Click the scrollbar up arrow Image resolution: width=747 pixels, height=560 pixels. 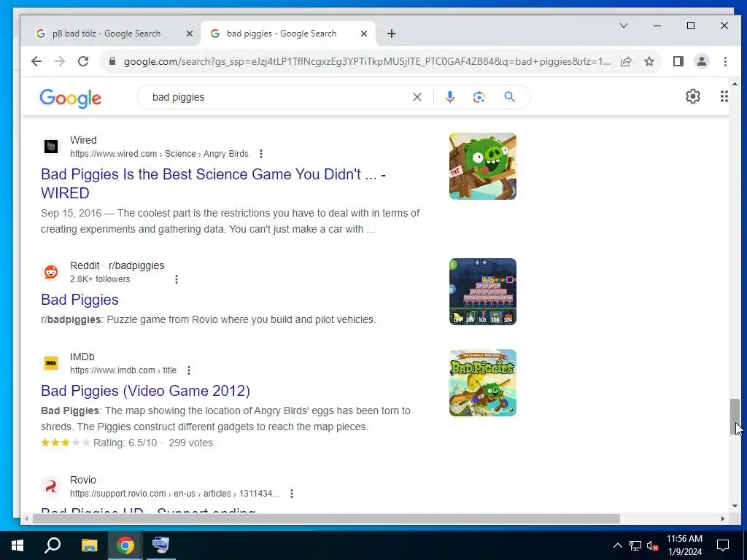735,85
